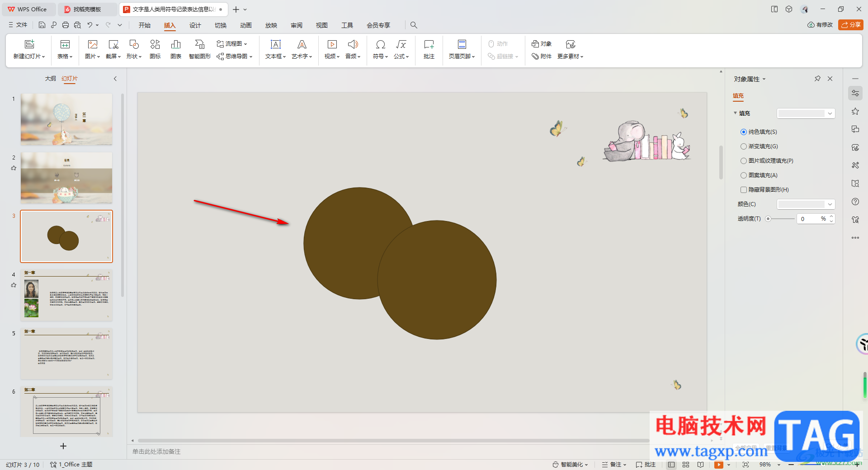Expand the Flowchart (流程图) dropdown
Viewport: 868px width, 470px height.
[x=245, y=44]
